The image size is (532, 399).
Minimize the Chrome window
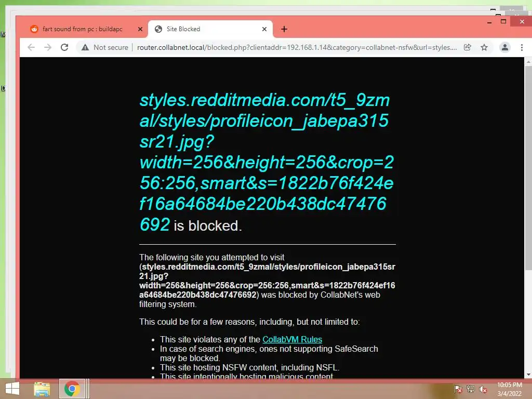point(489,22)
